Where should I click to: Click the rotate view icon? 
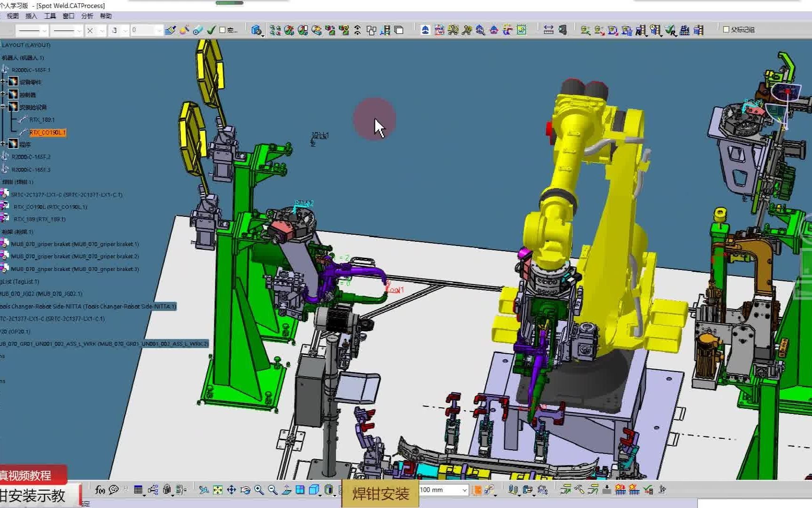(245, 490)
